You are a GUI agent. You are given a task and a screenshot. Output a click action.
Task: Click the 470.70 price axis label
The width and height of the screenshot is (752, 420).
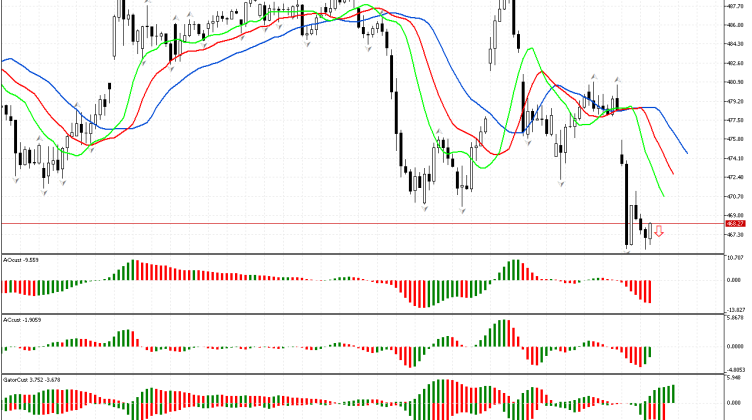pyautogui.click(x=734, y=196)
